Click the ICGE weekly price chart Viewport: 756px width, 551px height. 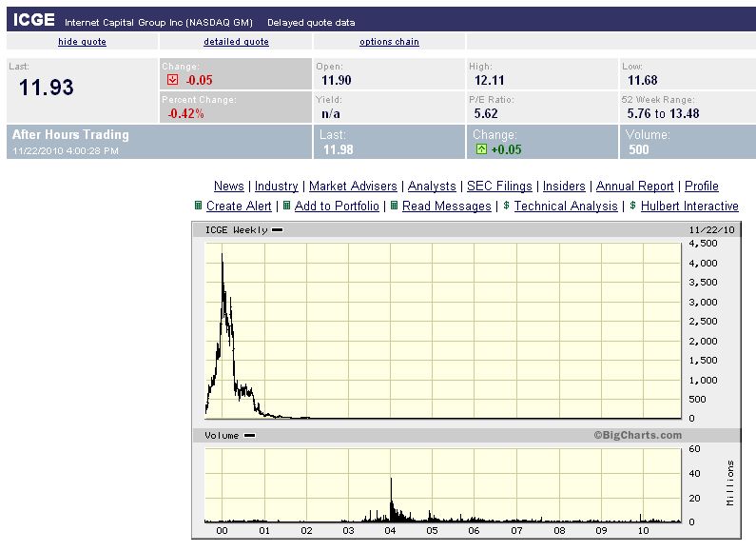click(443, 330)
